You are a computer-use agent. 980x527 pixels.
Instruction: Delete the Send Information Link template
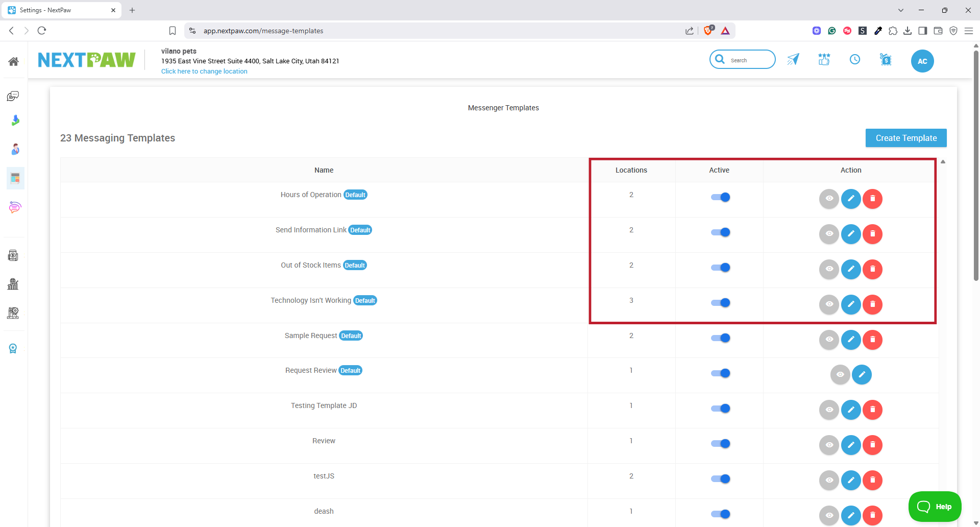[872, 234]
